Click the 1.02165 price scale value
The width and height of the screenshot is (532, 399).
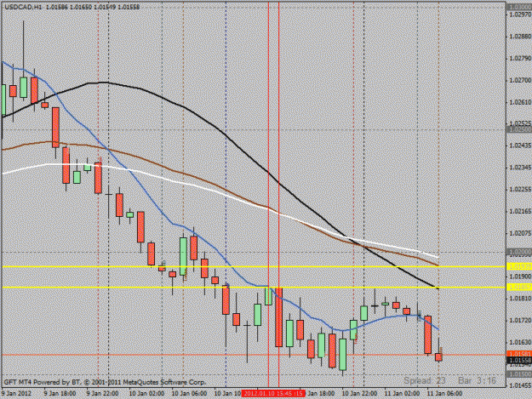[520, 211]
